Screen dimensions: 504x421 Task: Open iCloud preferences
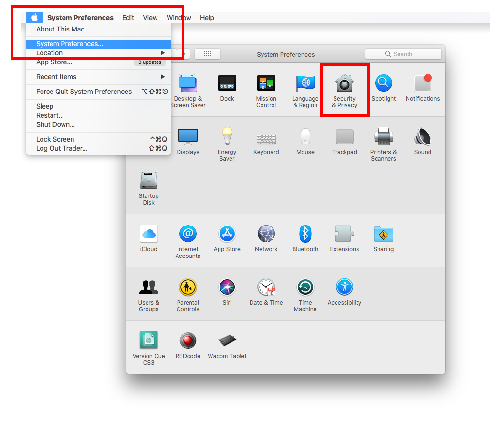(149, 238)
